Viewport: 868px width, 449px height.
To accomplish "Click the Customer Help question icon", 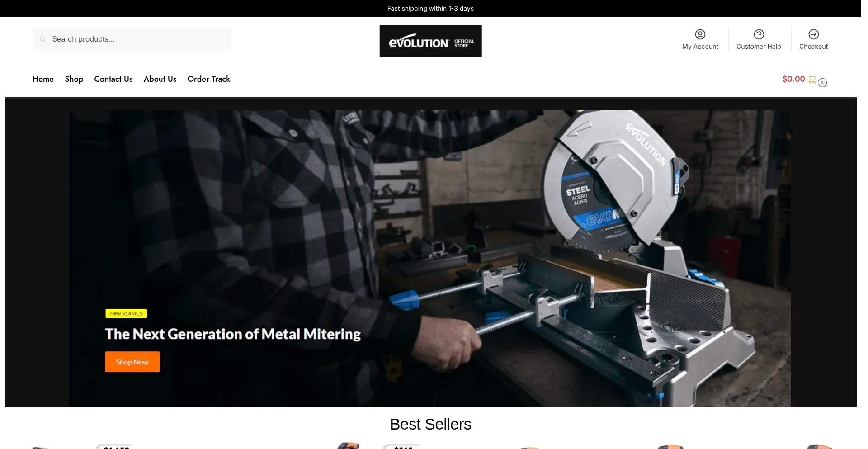I will tap(759, 34).
